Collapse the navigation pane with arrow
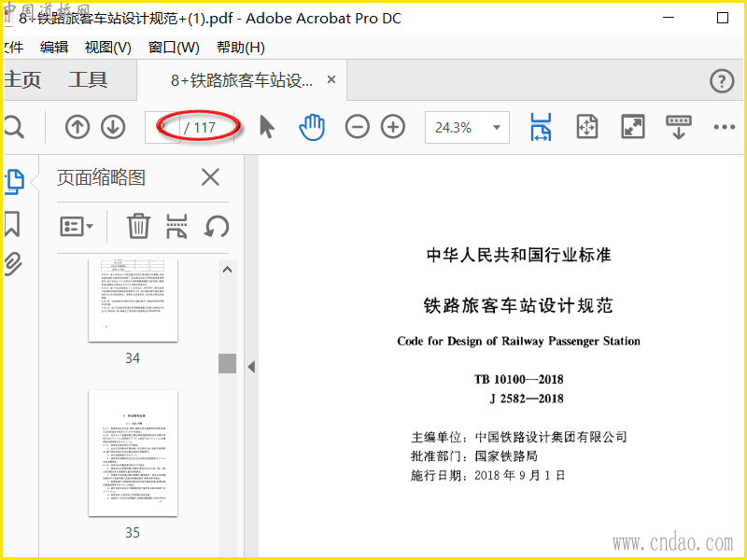747x560 pixels. (251, 367)
